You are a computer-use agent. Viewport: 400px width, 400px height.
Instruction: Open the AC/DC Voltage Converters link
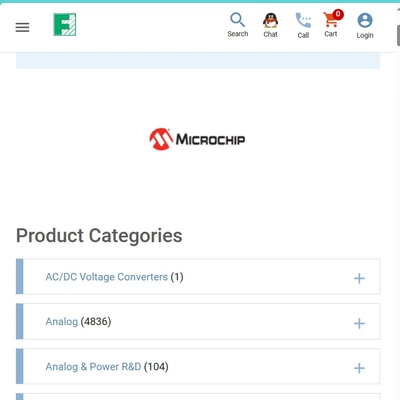[106, 277]
